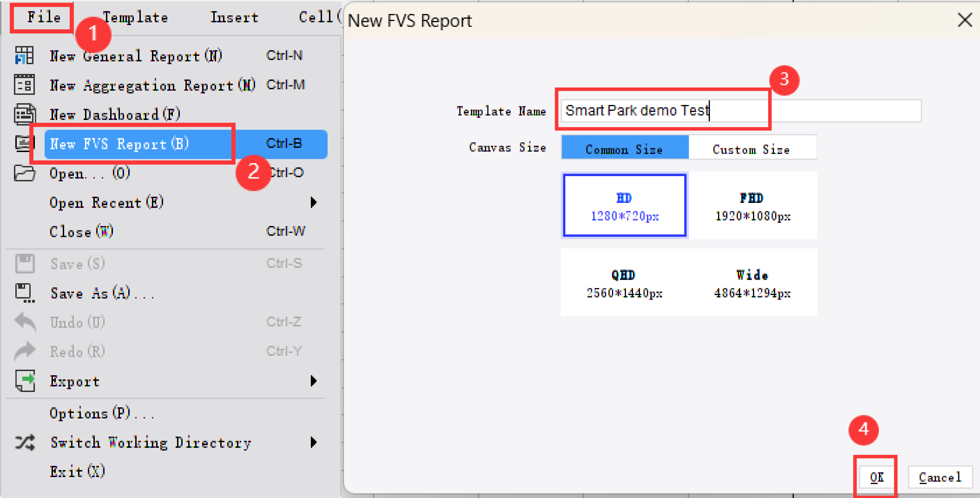Click the Open folder icon
This screenshot has width=980, height=498.
click(24, 173)
